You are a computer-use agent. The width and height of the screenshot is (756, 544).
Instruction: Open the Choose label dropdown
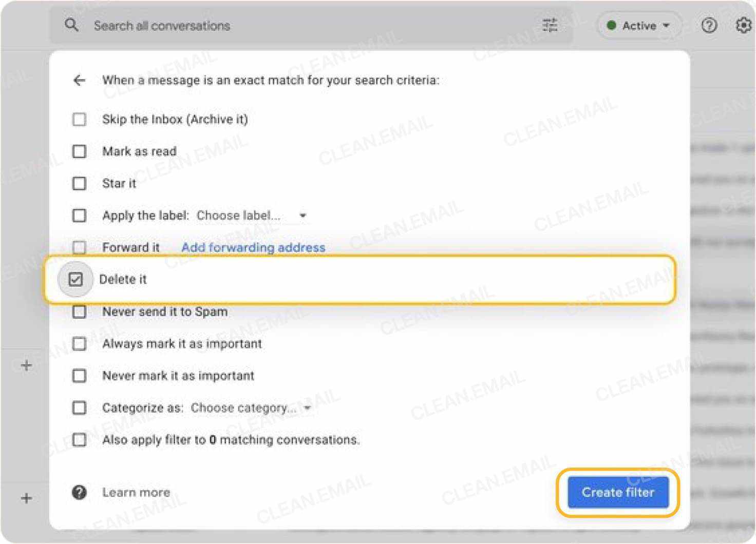[x=303, y=216]
